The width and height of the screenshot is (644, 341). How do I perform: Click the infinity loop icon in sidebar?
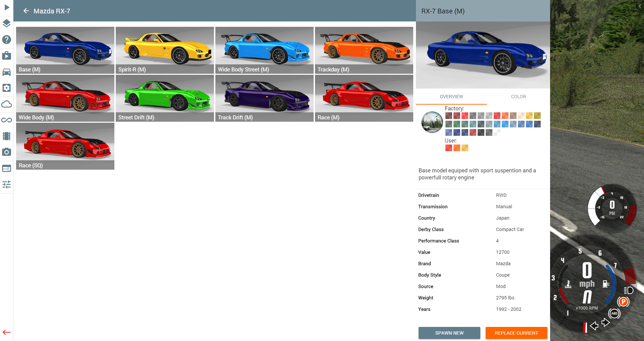[x=7, y=120]
